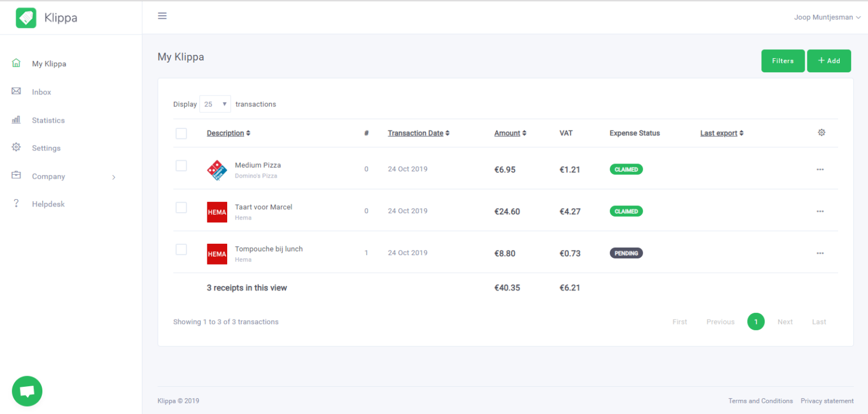Open the Display transactions count dropdown
868x414 pixels.
[x=215, y=104]
